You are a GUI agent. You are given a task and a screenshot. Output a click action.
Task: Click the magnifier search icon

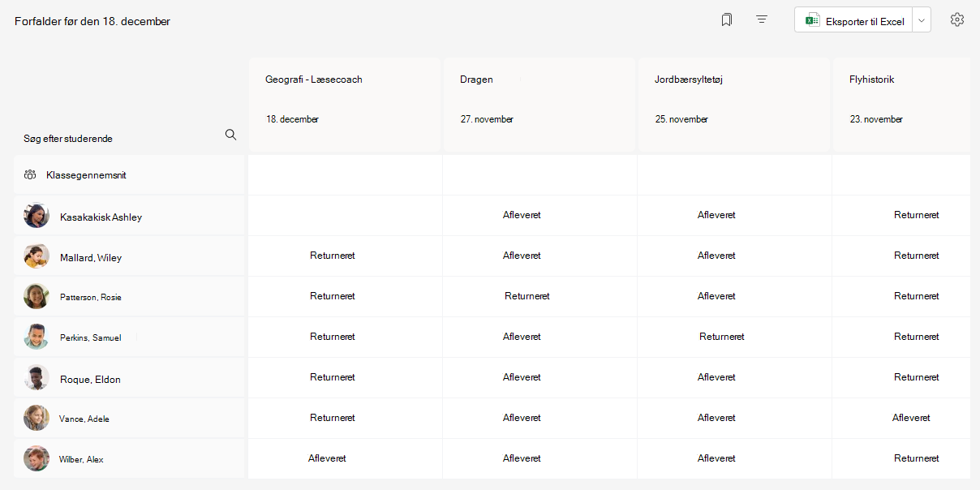click(230, 135)
